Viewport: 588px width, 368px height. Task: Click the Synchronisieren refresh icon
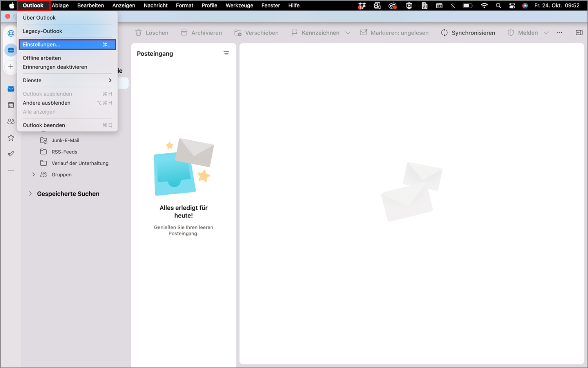click(444, 33)
